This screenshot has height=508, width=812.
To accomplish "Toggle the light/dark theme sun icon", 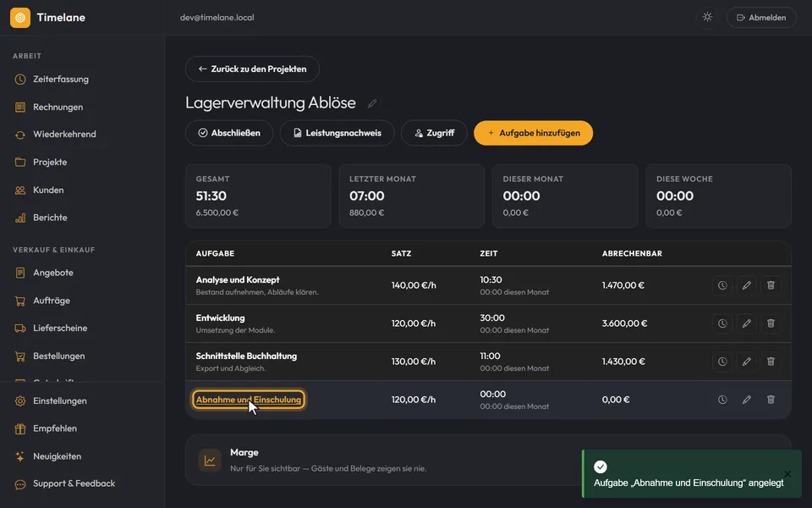I will coord(707,17).
